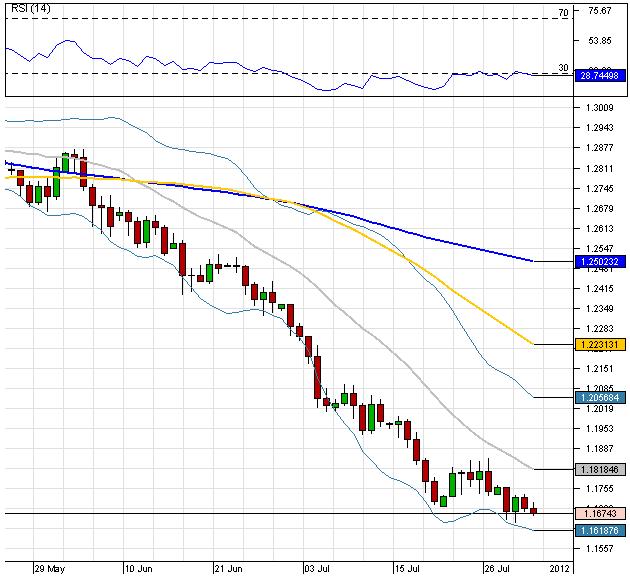Click the RSI 30 oversold level label
Screen dimensions: 630x584
[x=563, y=68]
